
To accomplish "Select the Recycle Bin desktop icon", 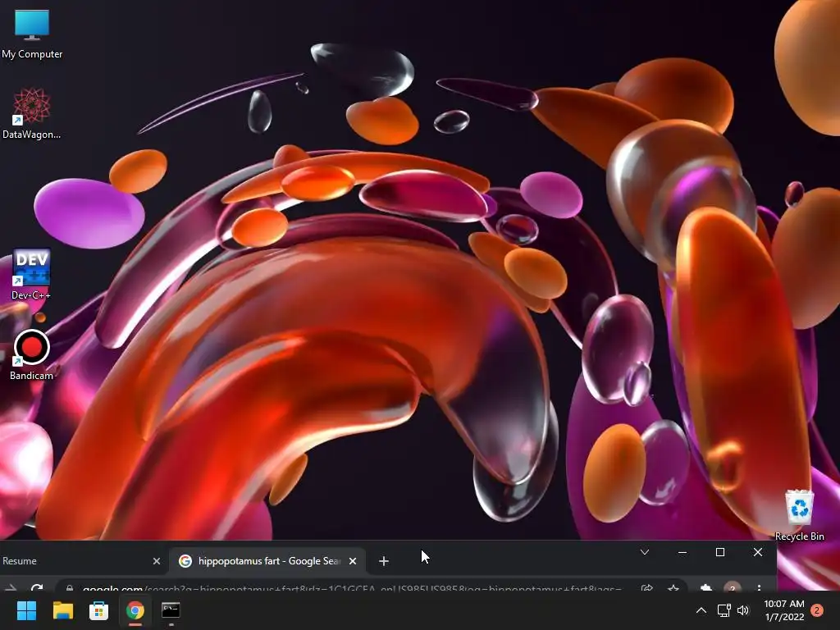I will tap(799, 515).
